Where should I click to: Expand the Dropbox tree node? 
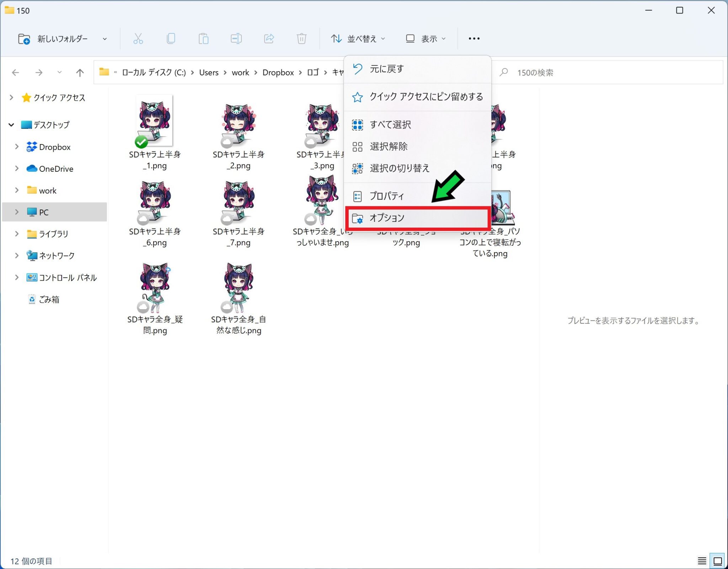click(x=17, y=147)
